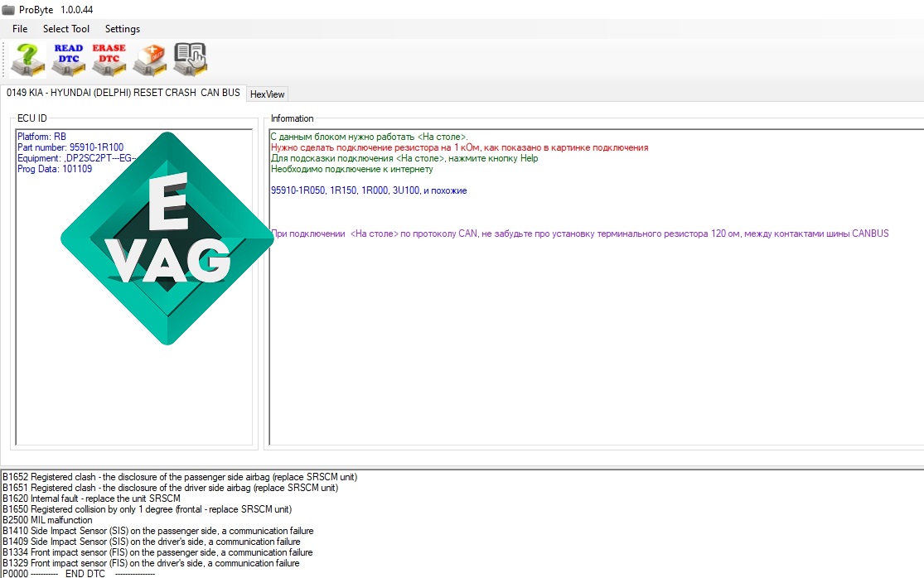Click the B1650 Registered collision DTC line
Image resolution: width=924 pixels, height=578 pixels.
click(147, 509)
